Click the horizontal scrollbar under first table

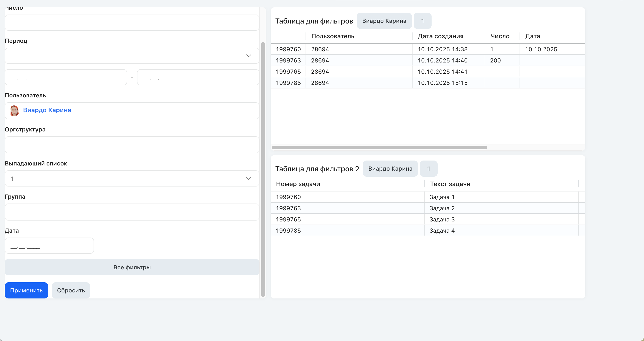pos(379,148)
